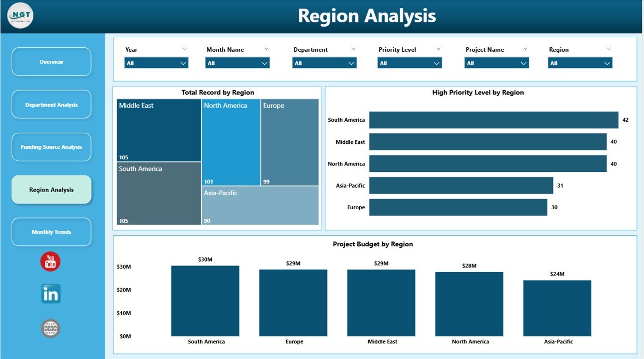Click the Europe project budget column
The image size is (644, 359).
click(x=293, y=303)
